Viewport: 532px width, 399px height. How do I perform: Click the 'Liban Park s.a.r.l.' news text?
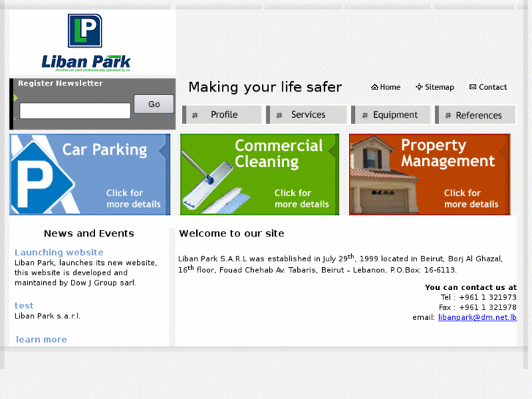[x=48, y=316]
